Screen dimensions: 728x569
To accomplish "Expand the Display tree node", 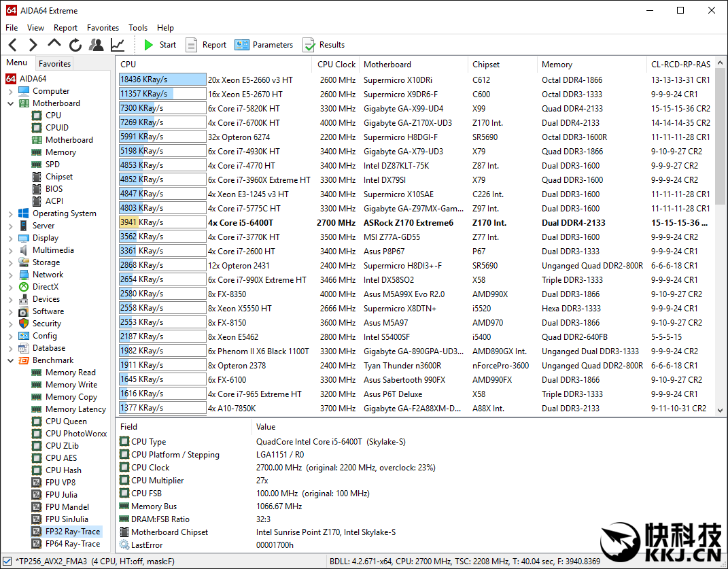I will (x=10, y=239).
